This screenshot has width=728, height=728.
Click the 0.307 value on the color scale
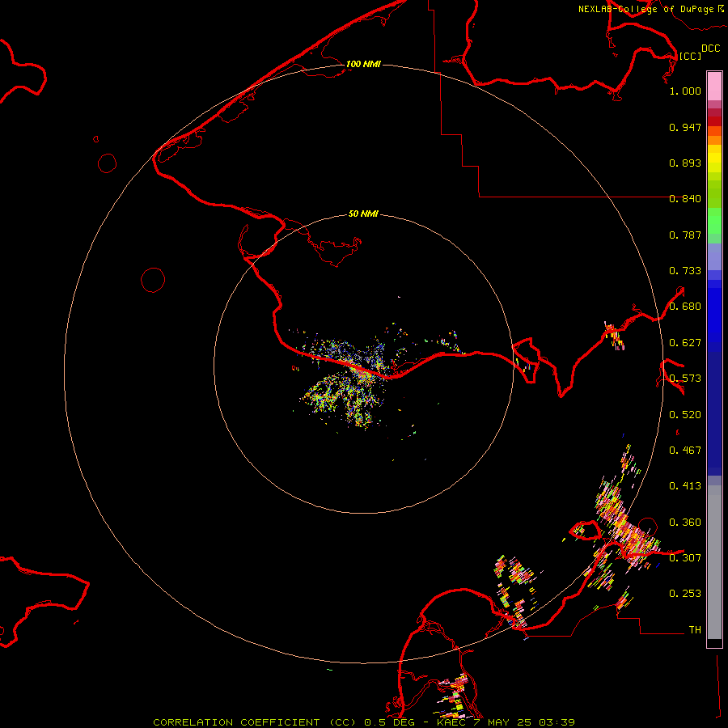[685, 557]
